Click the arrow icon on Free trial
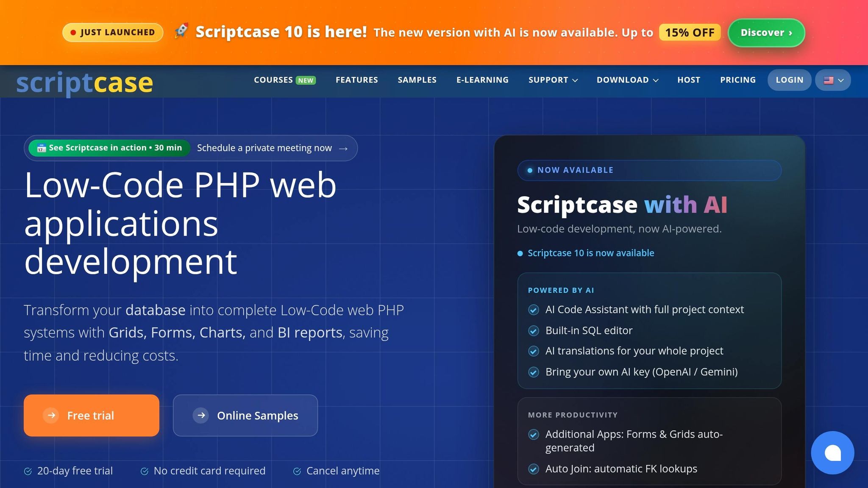Screen dimensions: 868x488 point(51,416)
